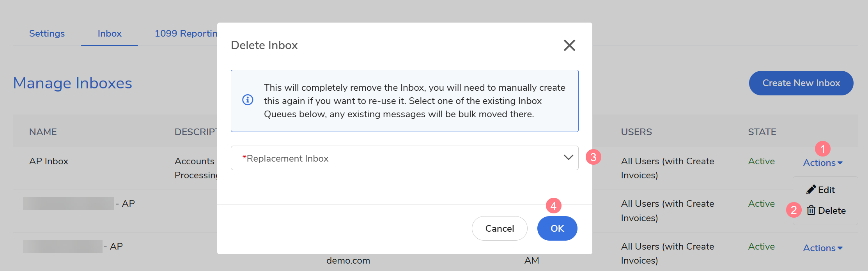Screen dimensions: 868x271
Task: Open Actions menu for AP Inbox row
Action: (x=822, y=163)
